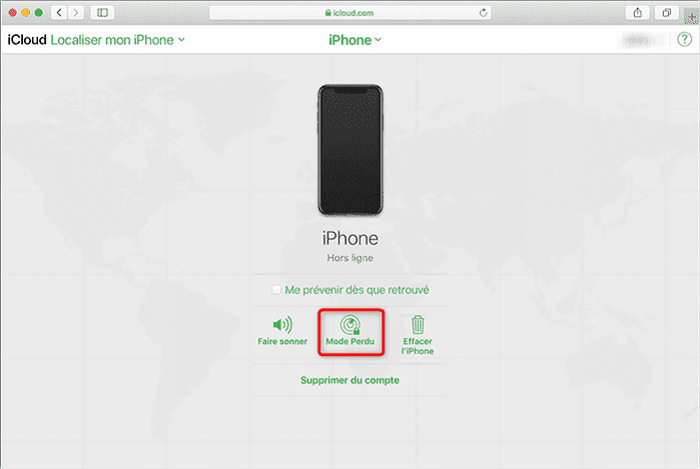Click the green fullscreen window button
Screen dimensions: 700x469
pos(39,12)
